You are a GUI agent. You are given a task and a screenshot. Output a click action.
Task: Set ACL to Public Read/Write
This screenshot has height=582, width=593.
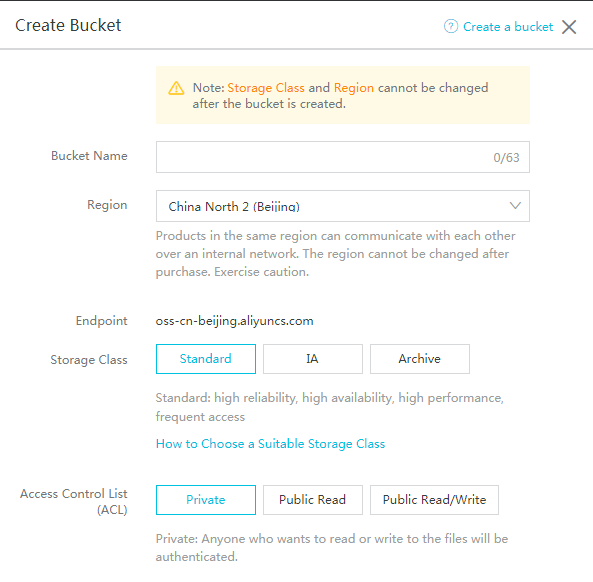pyautogui.click(x=434, y=500)
